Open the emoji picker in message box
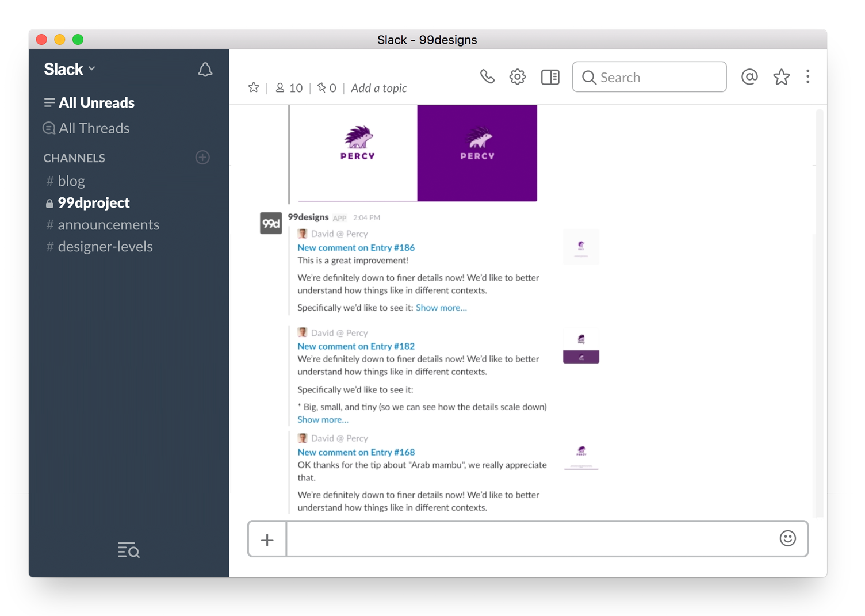This screenshot has height=616, width=865. (x=787, y=538)
